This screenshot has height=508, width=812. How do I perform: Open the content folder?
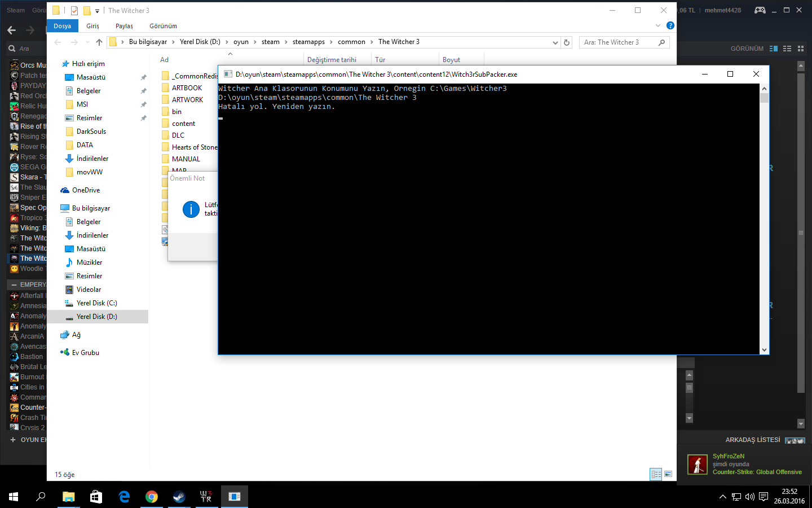[183, 124]
